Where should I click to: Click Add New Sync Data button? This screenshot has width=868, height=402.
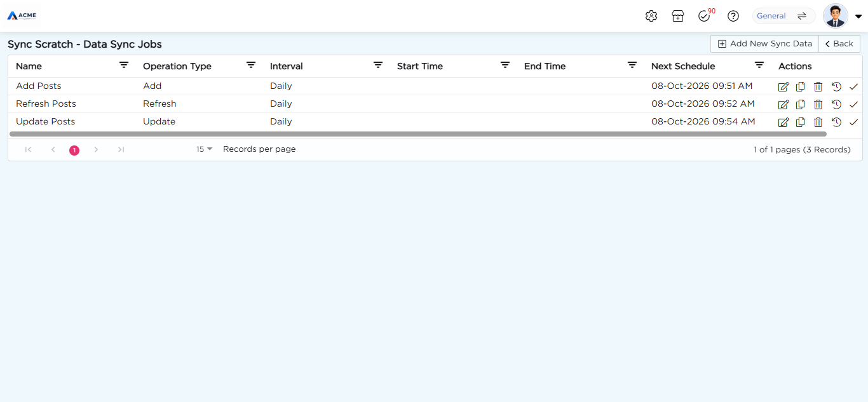click(764, 44)
